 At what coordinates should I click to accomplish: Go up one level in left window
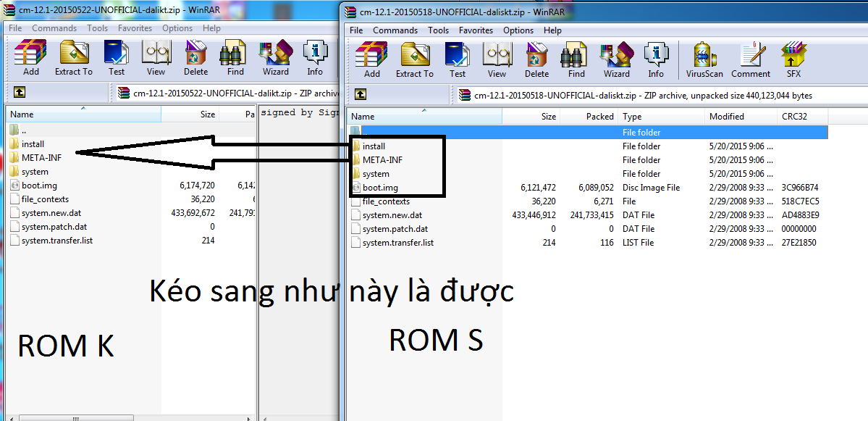coord(20,93)
